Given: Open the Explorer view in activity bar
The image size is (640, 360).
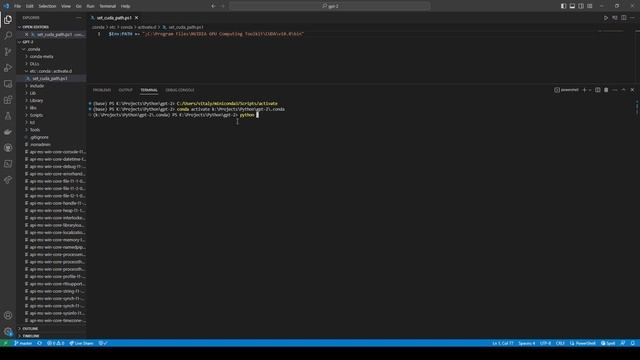Looking at the screenshot, I should pos(8,20).
